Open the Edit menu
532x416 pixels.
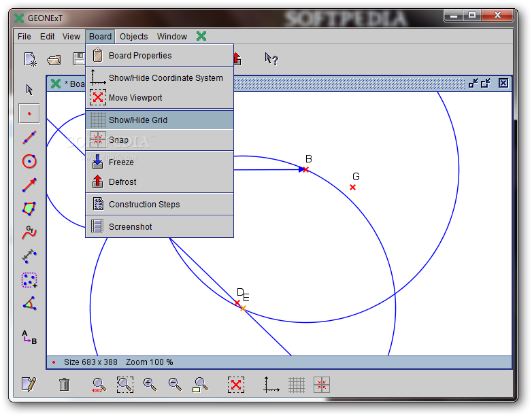click(x=47, y=36)
